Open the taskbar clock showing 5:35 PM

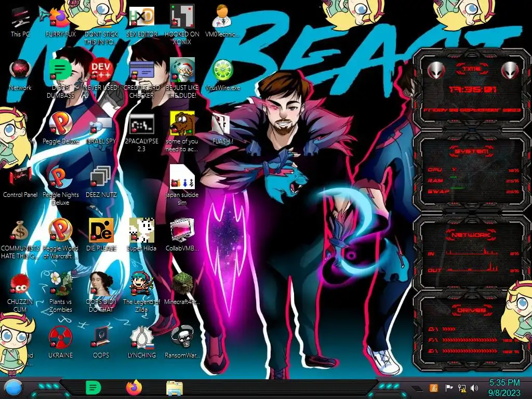tap(504, 388)
